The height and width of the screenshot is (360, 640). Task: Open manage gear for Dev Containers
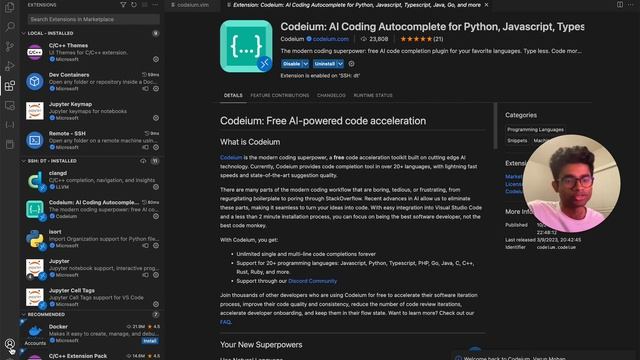[x=156, y=89]
